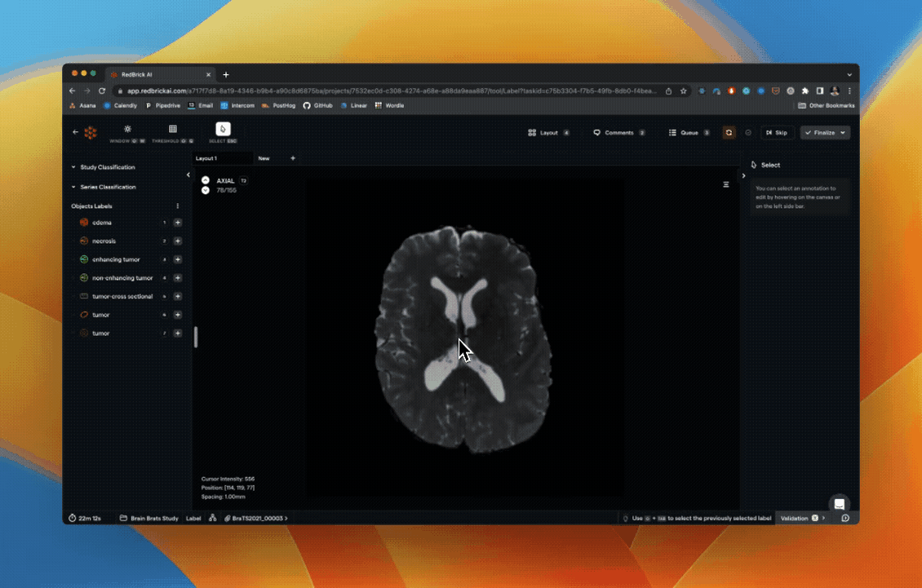
Task: Select the Window level tool
Action: click(x=127, y=130)
